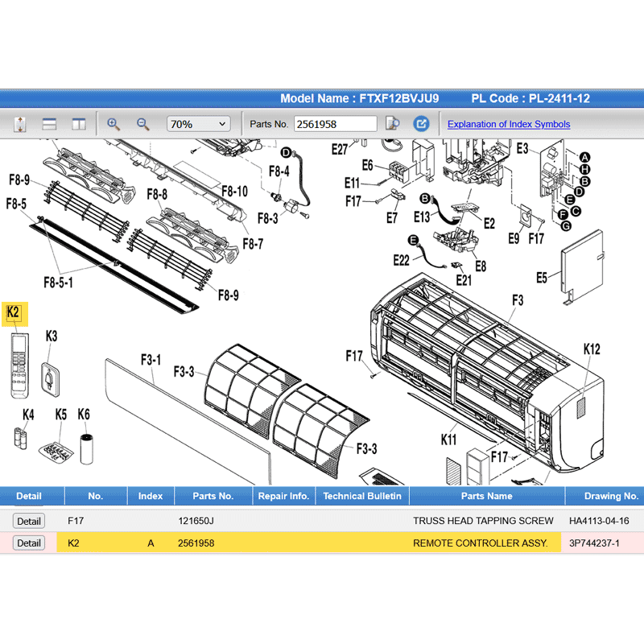
Task: Select the REMOTE CONTROLLER ASSY. row cell
Action: point(480,543)
